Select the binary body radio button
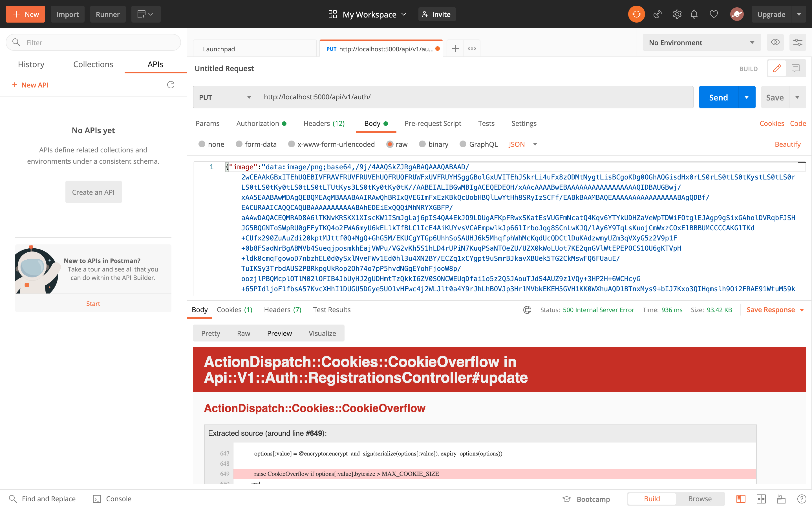 [x=422, y=144]
